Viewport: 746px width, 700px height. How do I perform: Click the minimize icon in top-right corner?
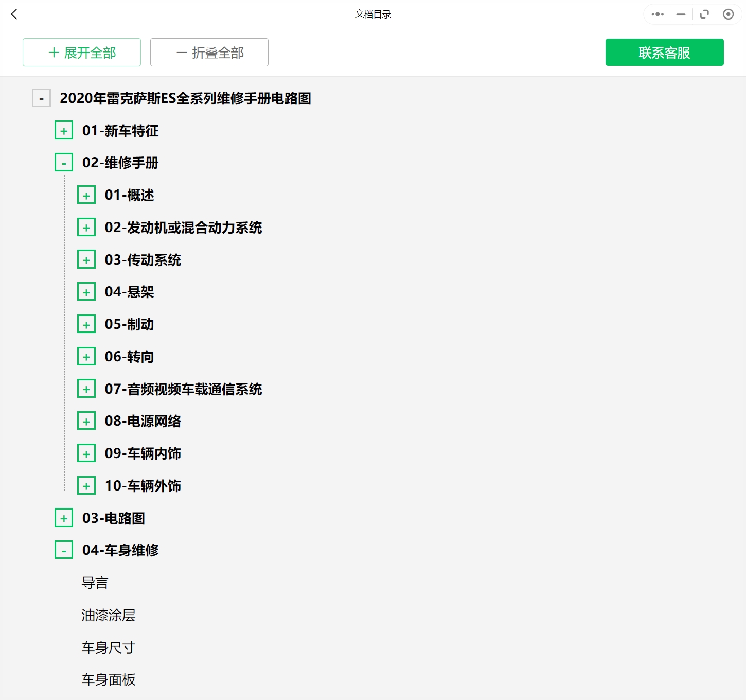pyautogui.click(x=680, y=14)
